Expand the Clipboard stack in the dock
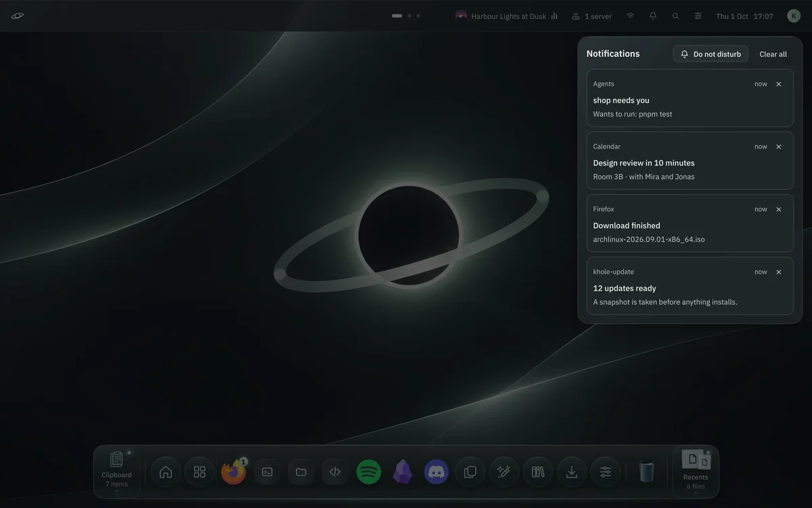 pyautogui.click(x=116, y=471)
